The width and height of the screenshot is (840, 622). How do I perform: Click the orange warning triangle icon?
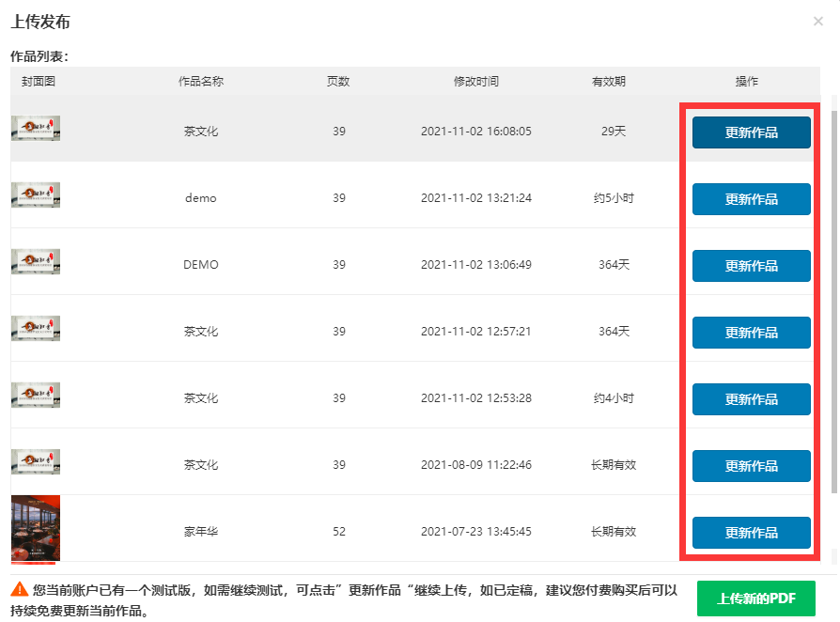(19, 590)
